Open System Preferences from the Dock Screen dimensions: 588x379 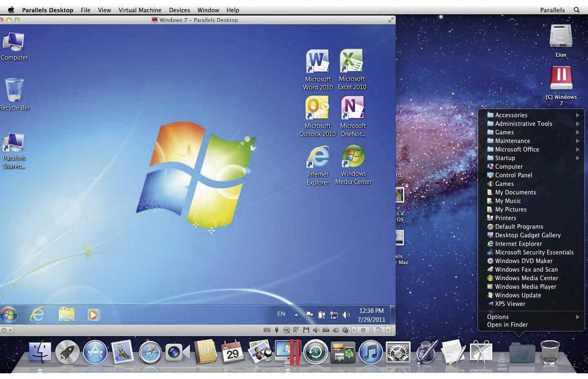pyautogui.click(x=398, y=352)
